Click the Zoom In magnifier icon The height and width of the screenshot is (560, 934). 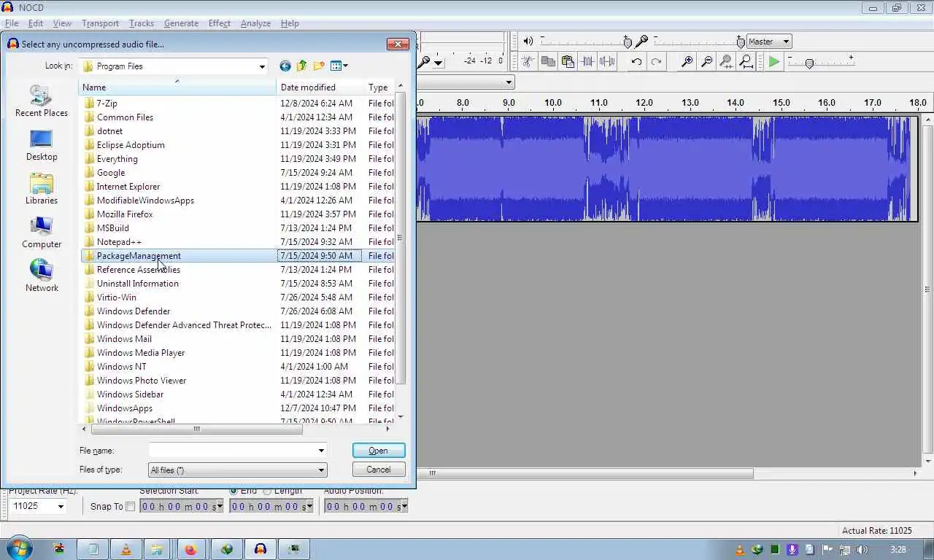687,62
